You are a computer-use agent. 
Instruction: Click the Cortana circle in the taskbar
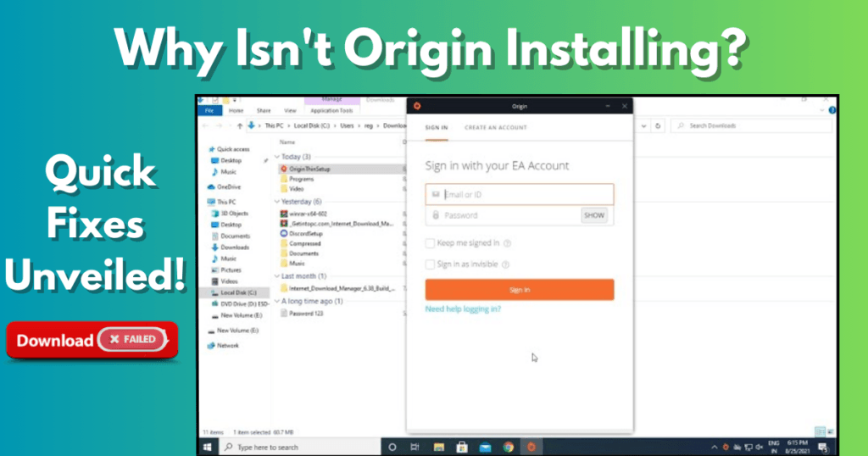(x=392, y=448)
